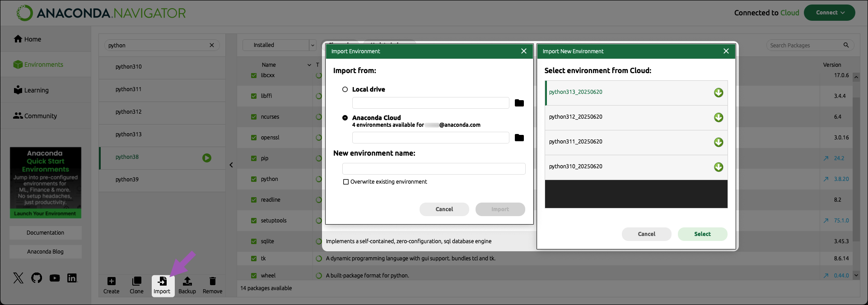Enable Overwrite existing environment checkbox

(x=346, y=182)
